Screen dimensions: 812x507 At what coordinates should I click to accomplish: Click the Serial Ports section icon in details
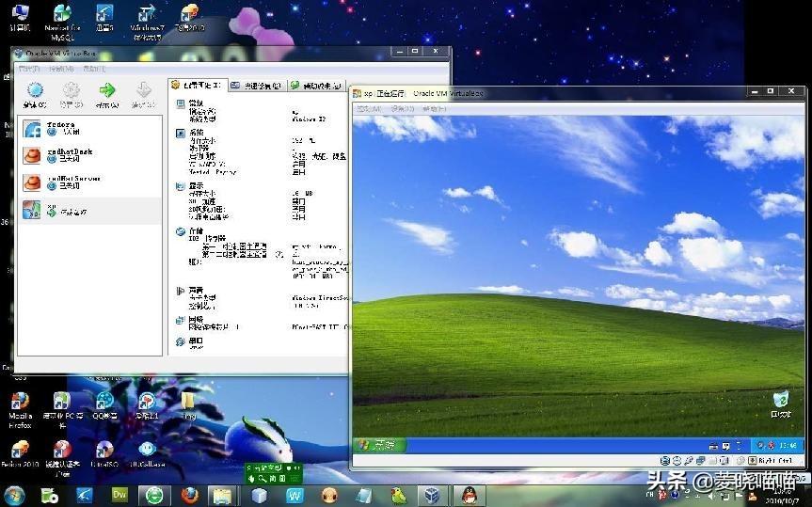pyautogui.click(x=181, y=341)
